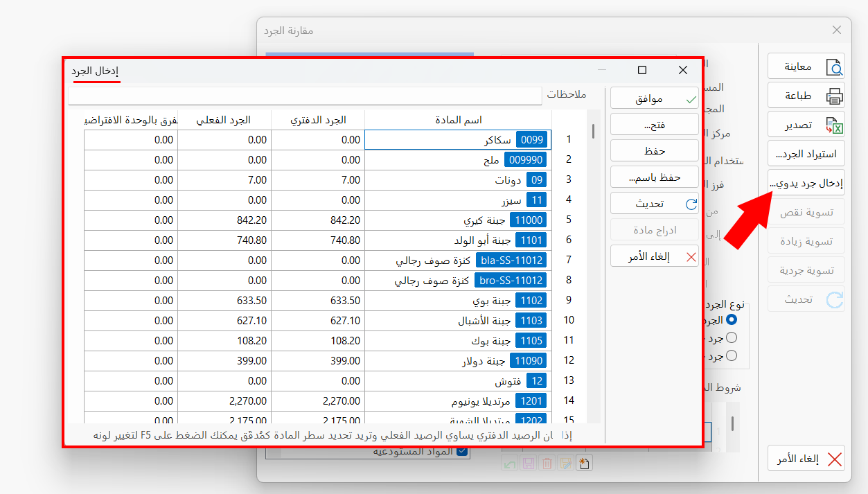The width and height of the screenshot is (868, 494).
Task: Click the فتح... open button
Action: click(x=655, y=125)
